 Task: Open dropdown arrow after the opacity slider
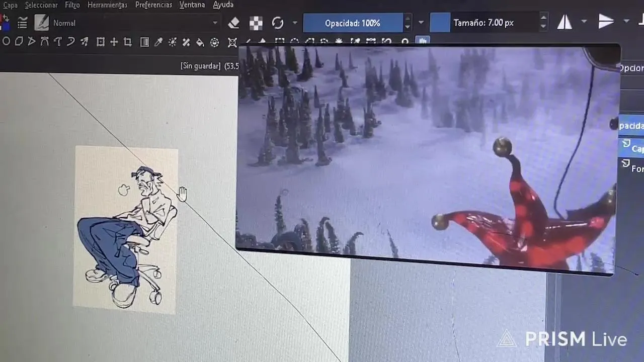[x=421, y=23]
